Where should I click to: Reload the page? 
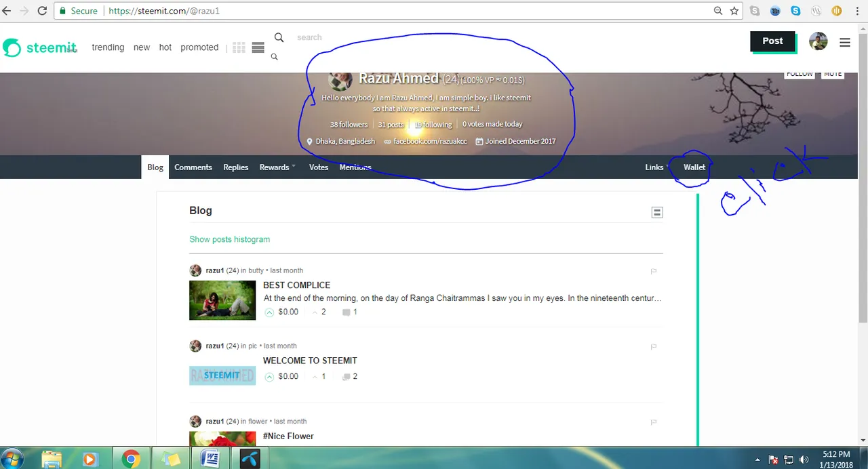(x=42, y=11)
